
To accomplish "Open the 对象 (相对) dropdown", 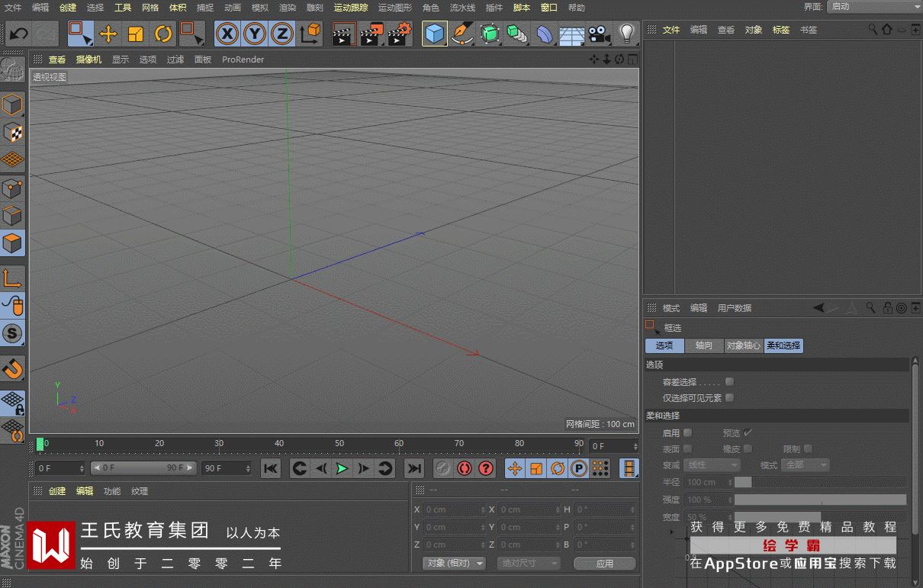I will (x=454, y=563).
